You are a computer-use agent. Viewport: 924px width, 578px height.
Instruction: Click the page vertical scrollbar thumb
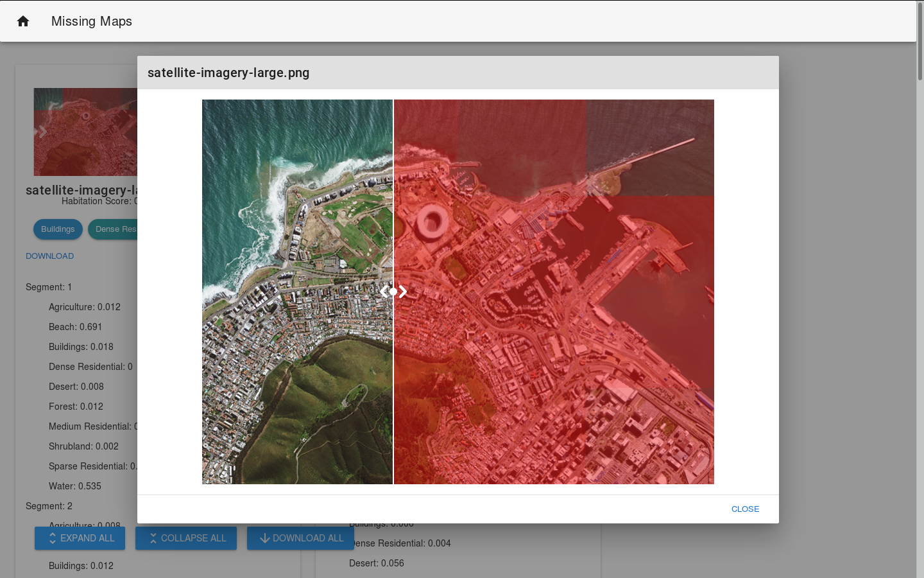tap(920, 42)
